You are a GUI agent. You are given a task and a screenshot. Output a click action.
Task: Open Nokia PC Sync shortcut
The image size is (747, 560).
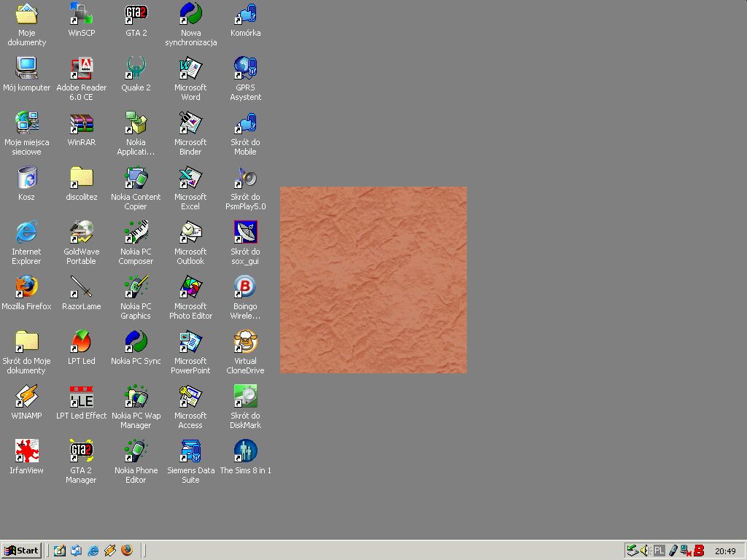[136, 341]
